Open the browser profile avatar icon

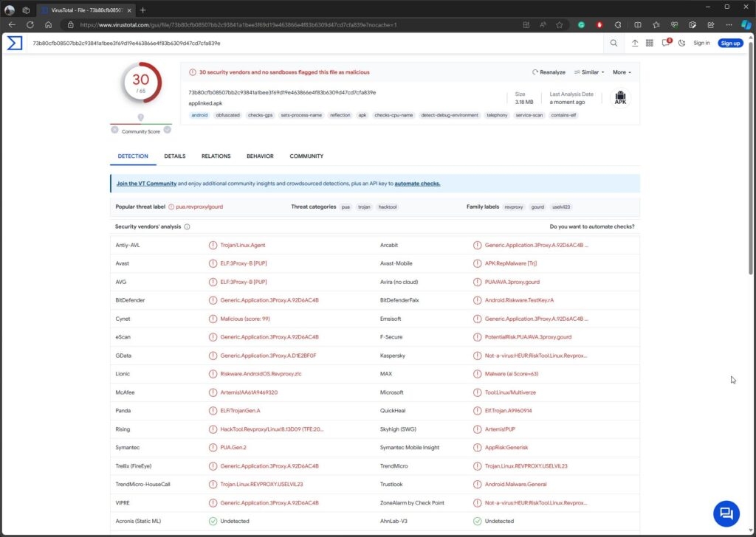9,10
